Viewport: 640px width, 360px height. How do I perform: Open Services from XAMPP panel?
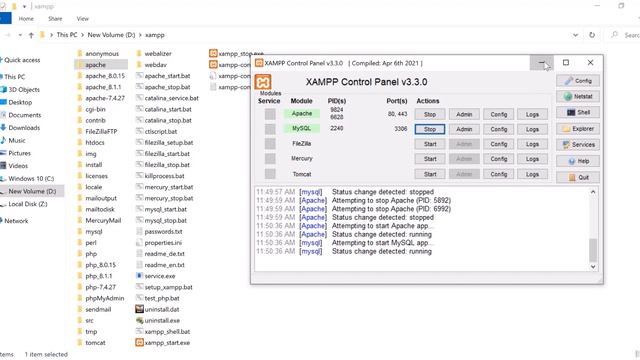tap(578, 145)
